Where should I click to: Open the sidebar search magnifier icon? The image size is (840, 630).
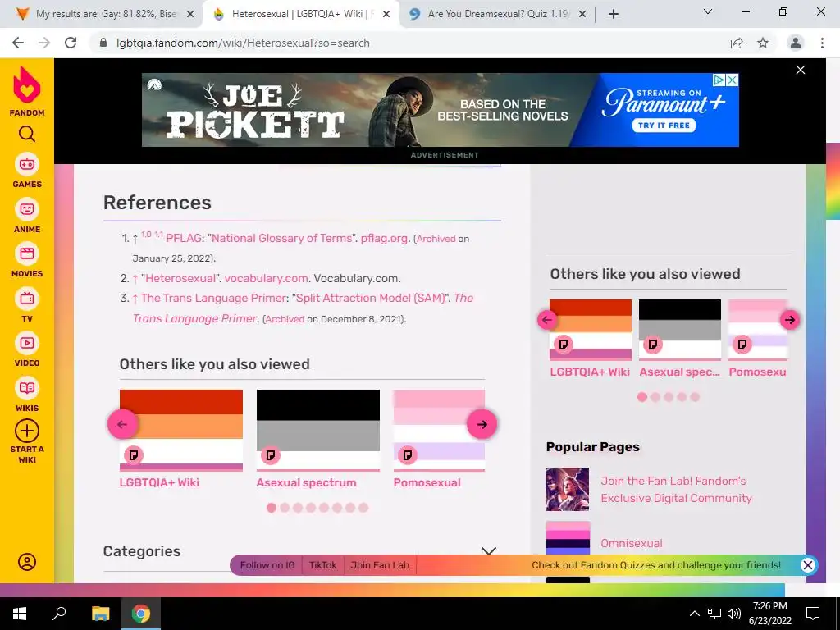(x=27, y=134)
